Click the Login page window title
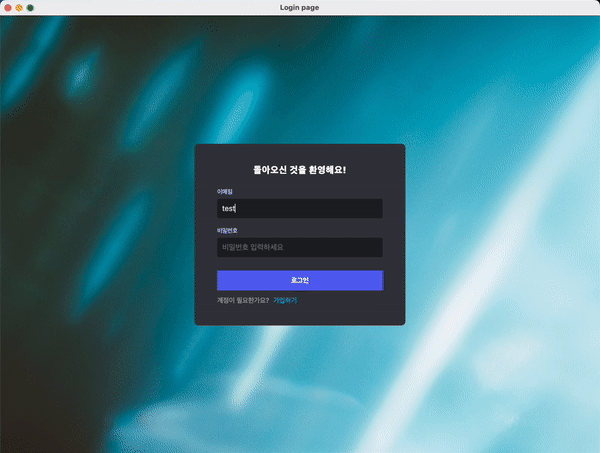Viewport: 600px width, 453px height. coord(299,8)
